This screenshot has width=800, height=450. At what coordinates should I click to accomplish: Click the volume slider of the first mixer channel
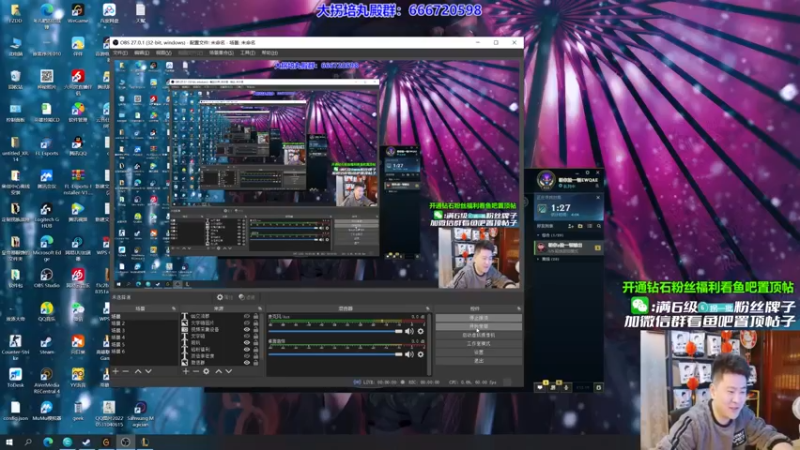[x=335, y=331]
